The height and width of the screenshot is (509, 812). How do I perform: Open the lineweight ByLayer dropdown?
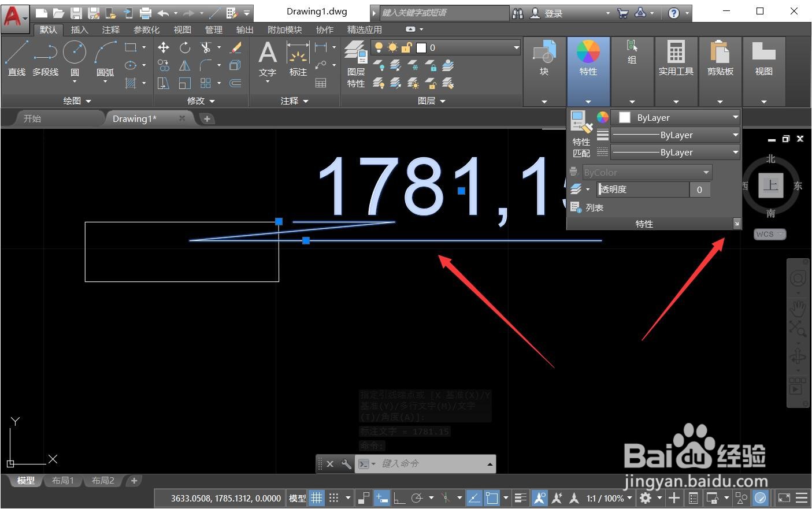coord(676,135)
